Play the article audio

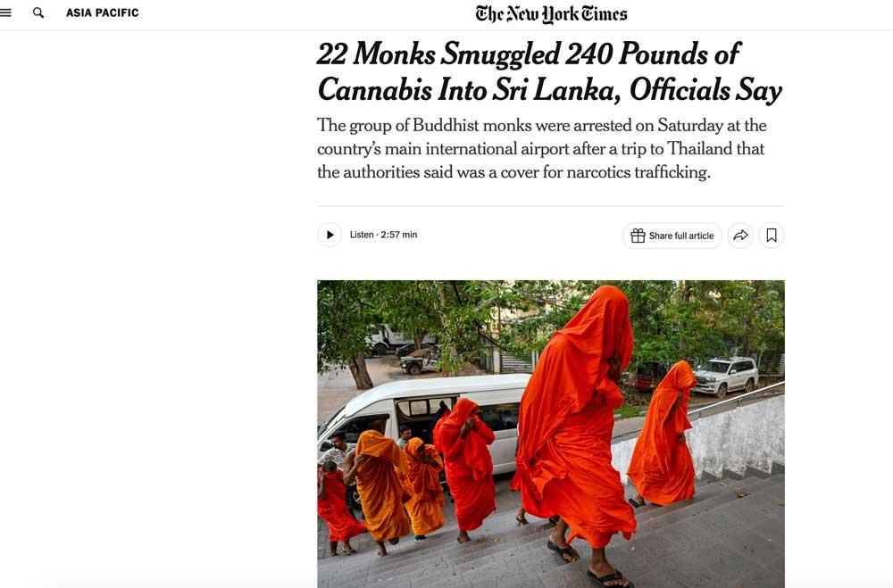click(x=330, y=235)
